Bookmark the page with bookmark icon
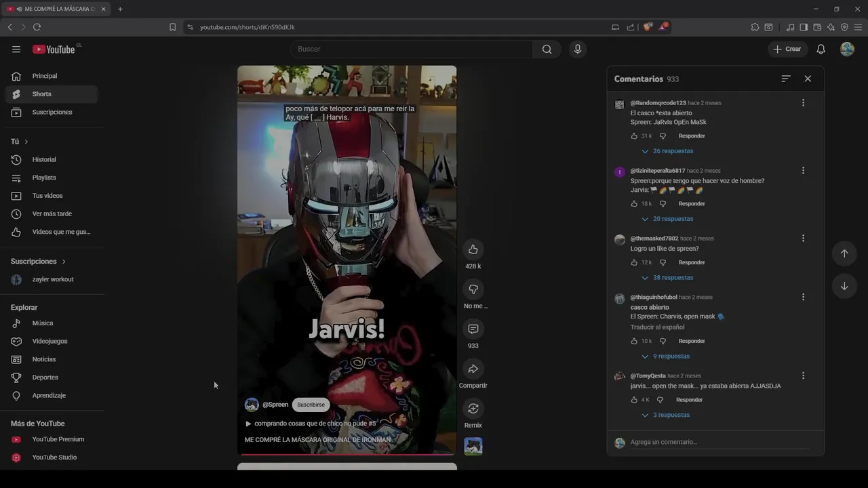This screenshot has width=868, height=488. pyautogui.click(x=172, y=27)
